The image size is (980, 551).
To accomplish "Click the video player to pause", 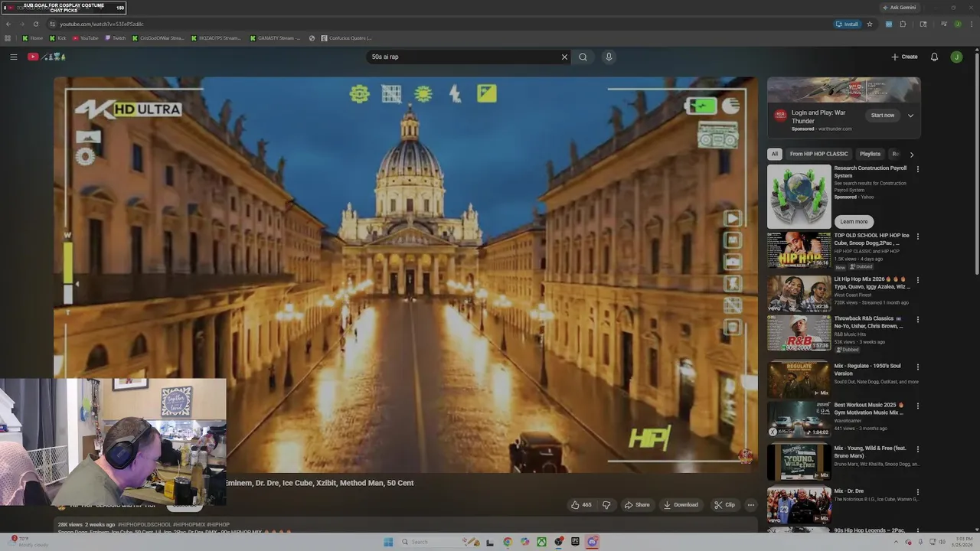I will (x=406, y=274).
